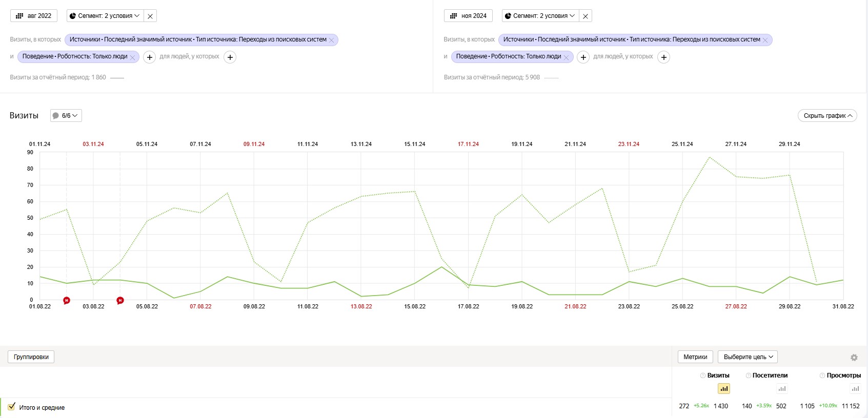Select the radio circle next to Посетители
Image resolution: width=868 pixels, height=418 pixels.
click(749, 375)
